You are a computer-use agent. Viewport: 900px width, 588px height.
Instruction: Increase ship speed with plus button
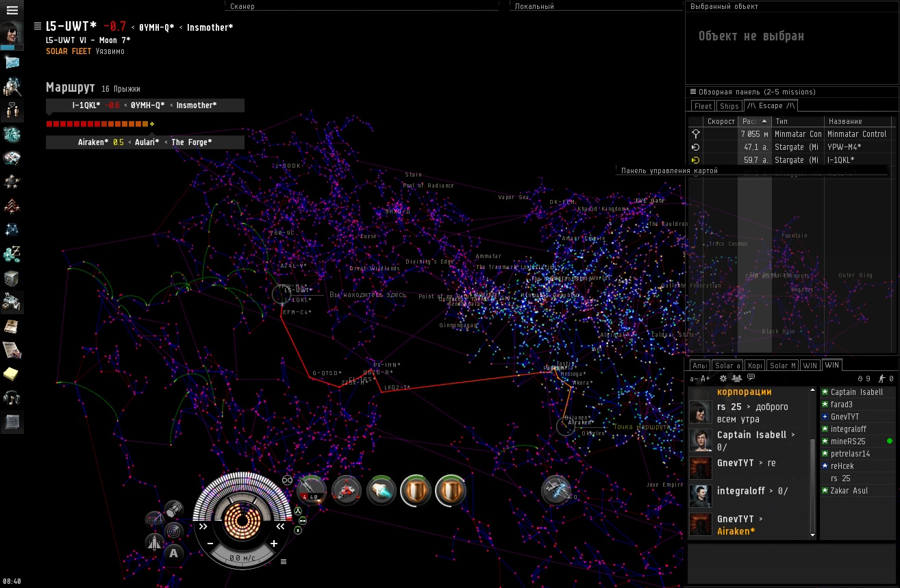pos(274,544)
